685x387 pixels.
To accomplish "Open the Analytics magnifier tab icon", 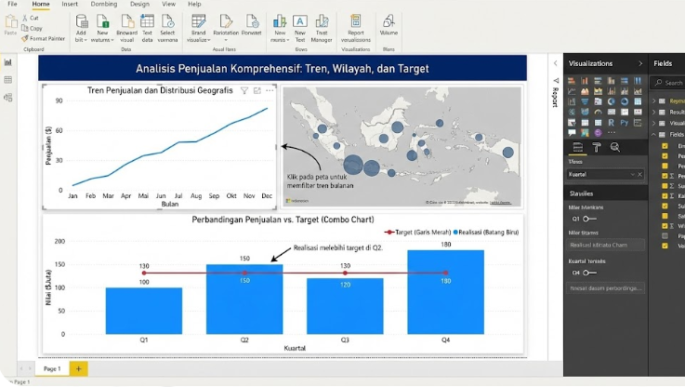I will [615, 147].
